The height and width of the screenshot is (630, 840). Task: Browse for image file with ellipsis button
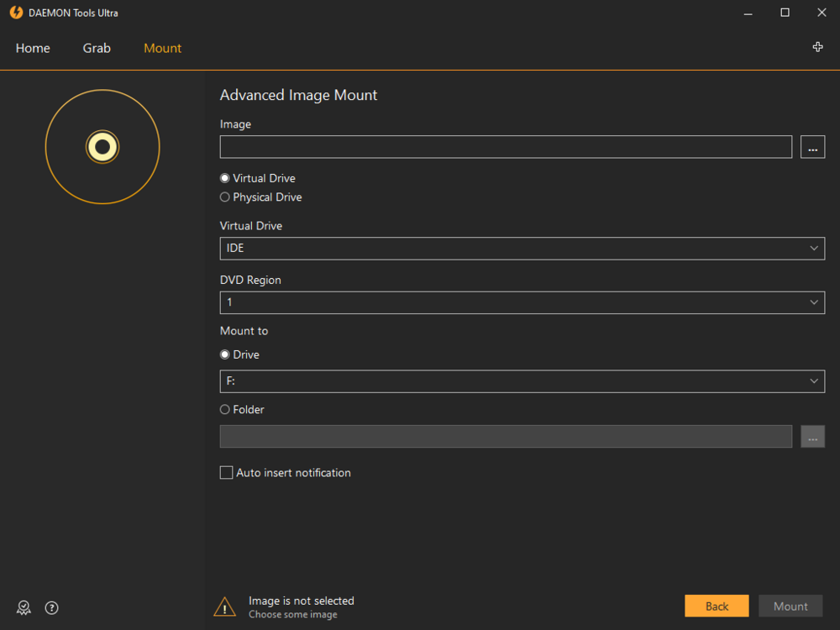tap(812, 147)
